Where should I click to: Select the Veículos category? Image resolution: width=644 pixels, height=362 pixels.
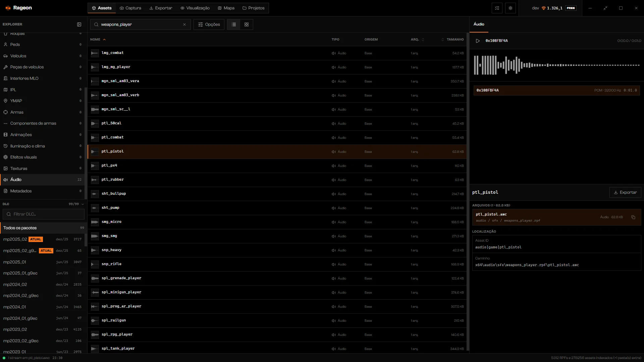pyautogui.click(x=42, y=56)
